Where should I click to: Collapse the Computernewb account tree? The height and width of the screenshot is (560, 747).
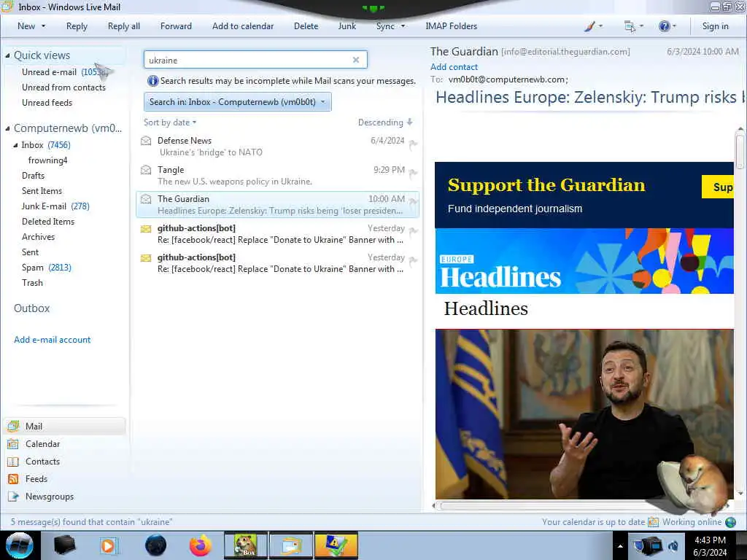[7, 128]
